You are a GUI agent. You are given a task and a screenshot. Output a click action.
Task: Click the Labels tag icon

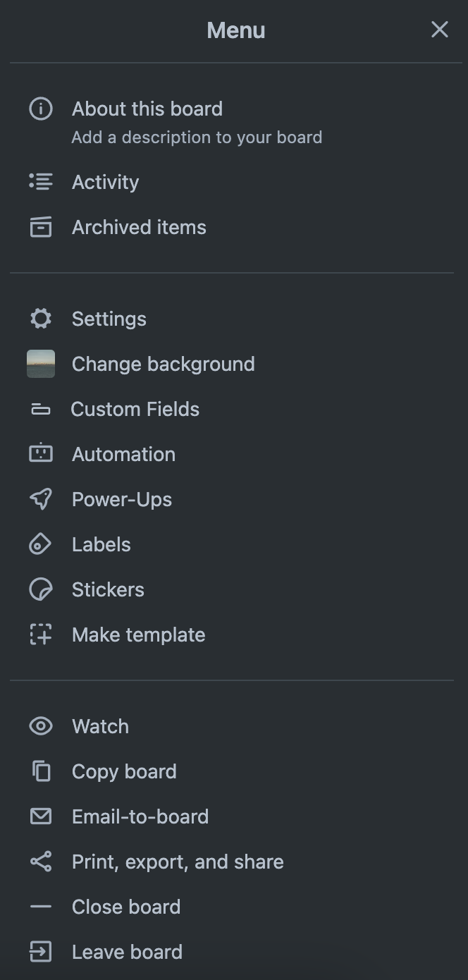(40, 544)
